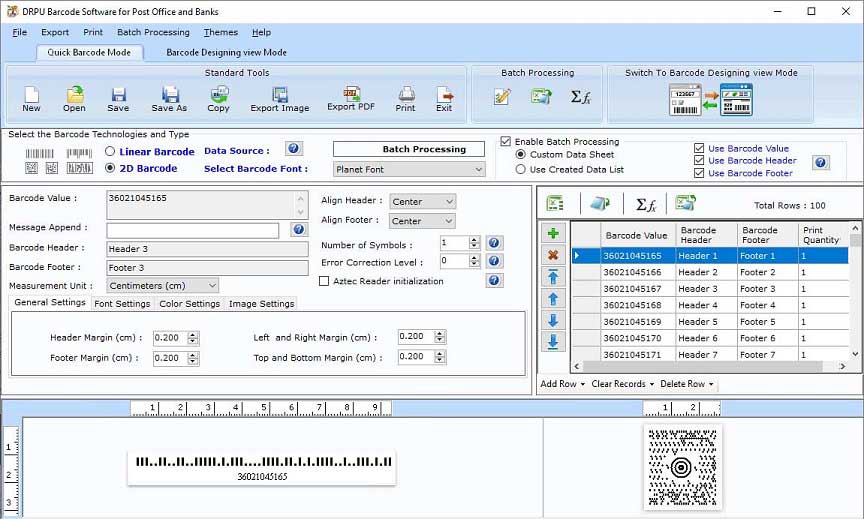Switch to Image Settings tab

click(x=261, y=303)
